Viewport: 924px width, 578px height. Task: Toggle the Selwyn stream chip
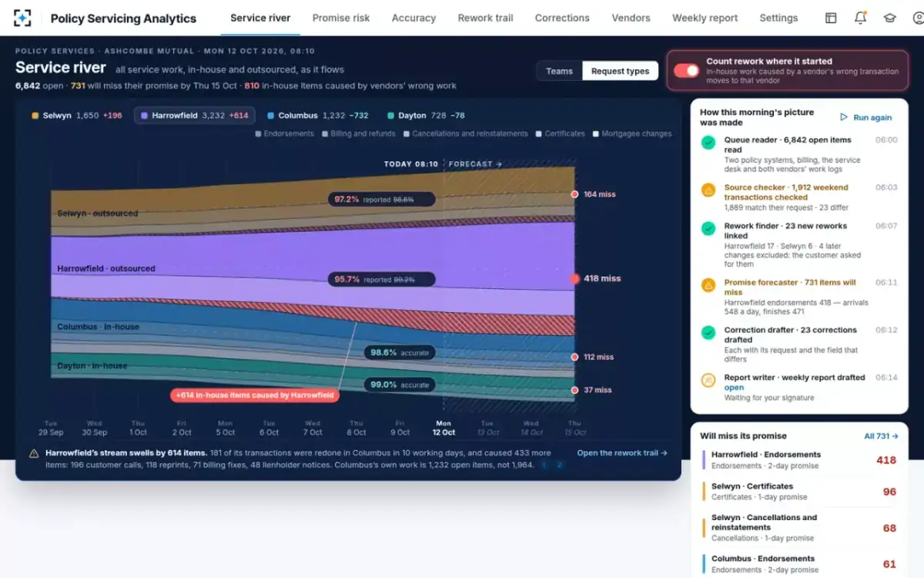pyautogui.click(x=76, y=116)
